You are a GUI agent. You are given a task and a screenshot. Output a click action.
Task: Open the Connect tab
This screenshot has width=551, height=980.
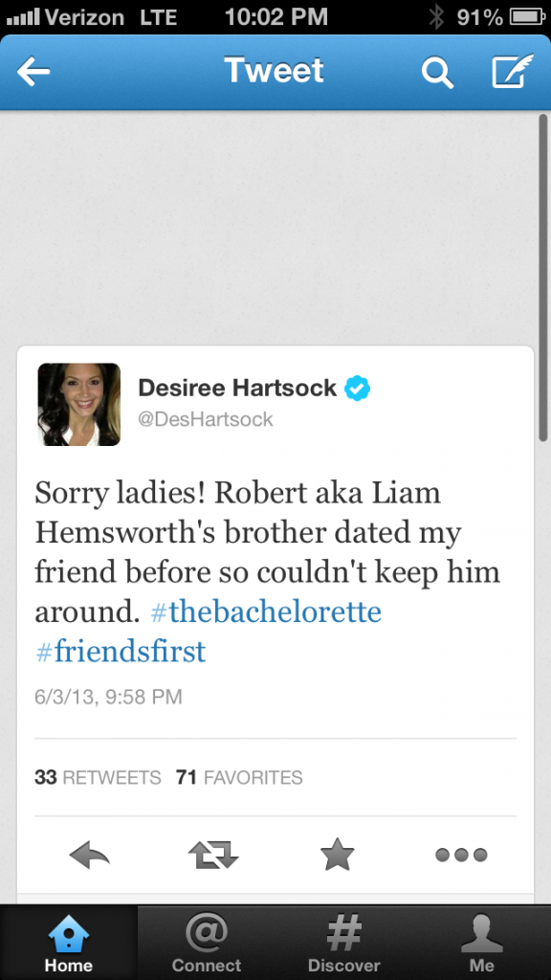(207, 943)
